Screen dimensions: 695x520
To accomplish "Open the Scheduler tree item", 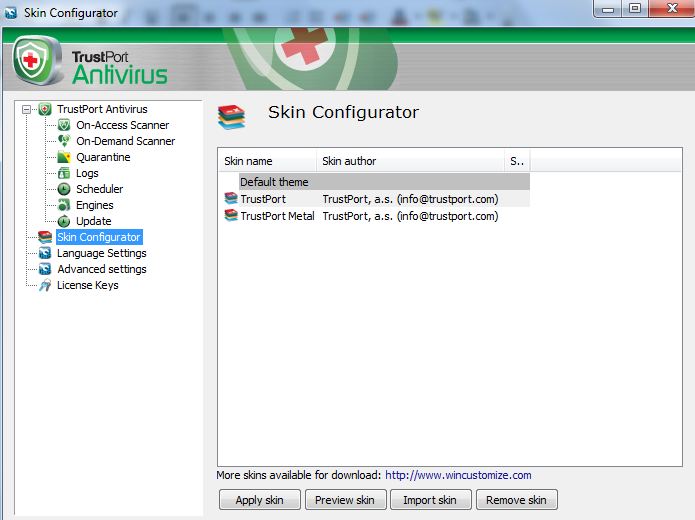I will [100, 189].
